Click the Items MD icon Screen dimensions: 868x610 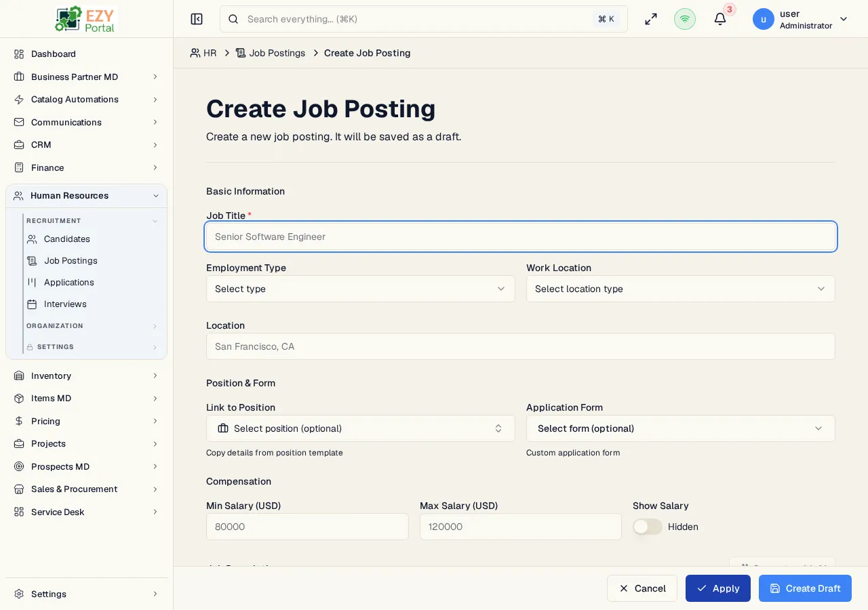click(x=19, y=399)
